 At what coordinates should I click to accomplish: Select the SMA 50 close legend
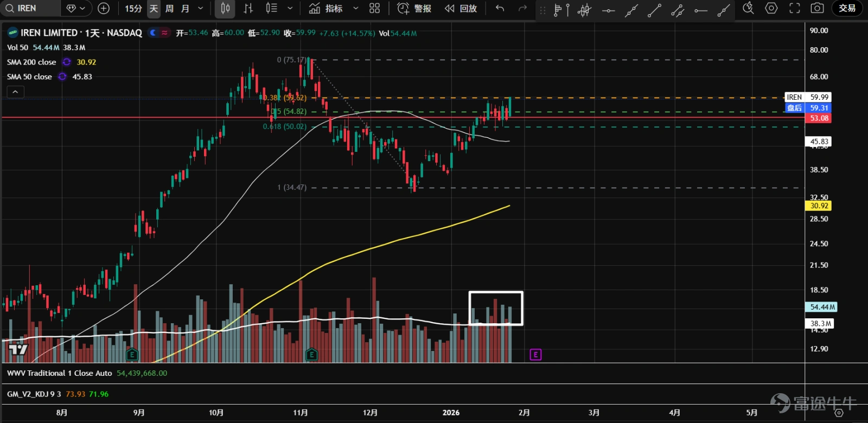29,77
